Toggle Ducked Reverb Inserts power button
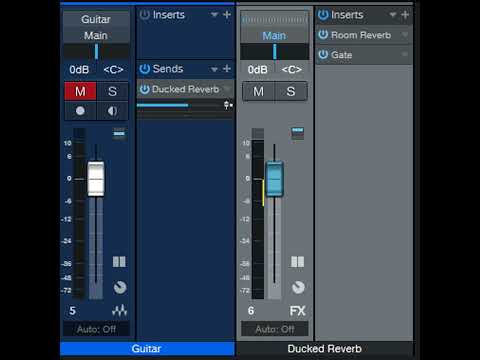This screenshot has height=360, width=480. pyautogui.click(x=323, y=15)
